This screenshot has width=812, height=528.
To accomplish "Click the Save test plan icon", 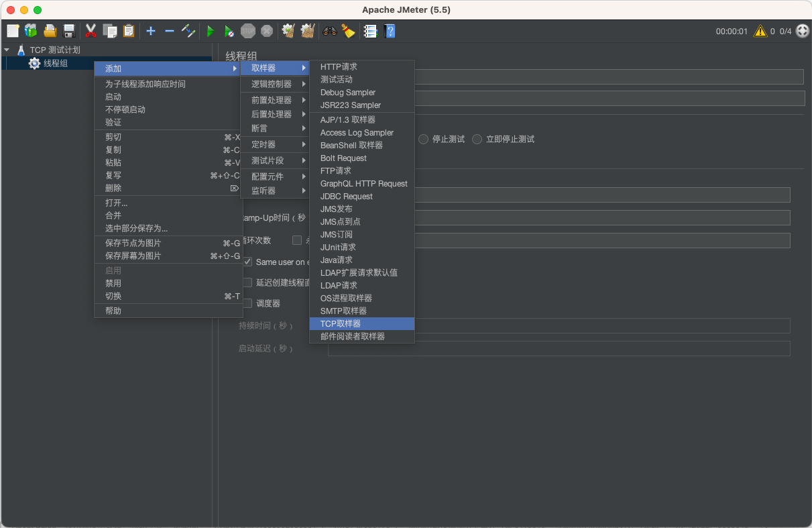I will [x=69, y=31].
